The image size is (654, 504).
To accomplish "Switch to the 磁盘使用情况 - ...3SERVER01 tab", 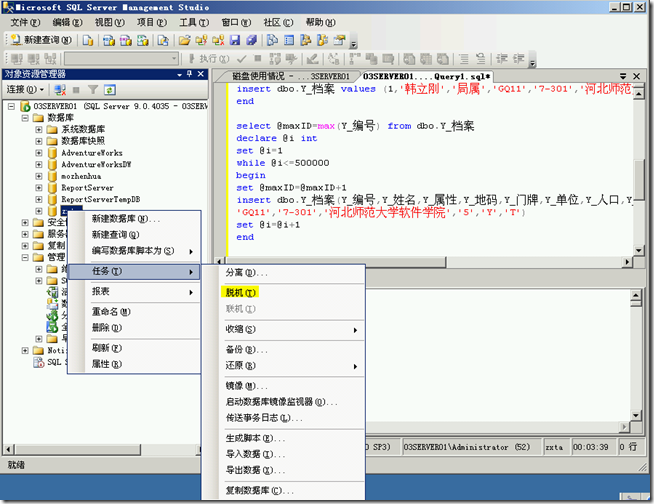I will pyautogui.click(x=290, y=76).
